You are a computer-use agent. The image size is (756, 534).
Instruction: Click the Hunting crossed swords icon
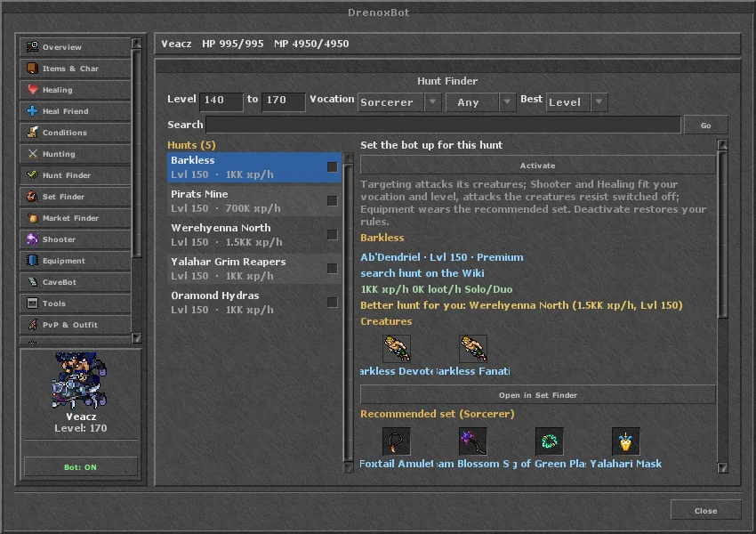click(32, 153)
